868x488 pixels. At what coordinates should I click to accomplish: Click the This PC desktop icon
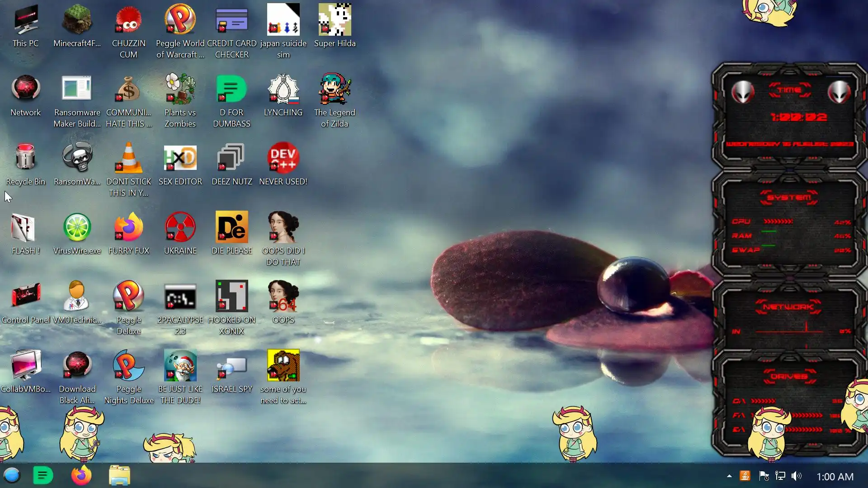25,20
